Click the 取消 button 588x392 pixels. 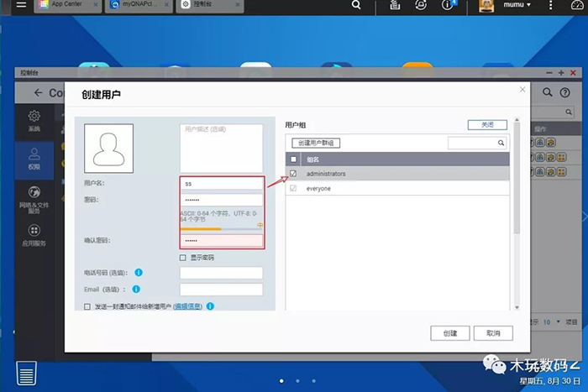click(493, 333)
